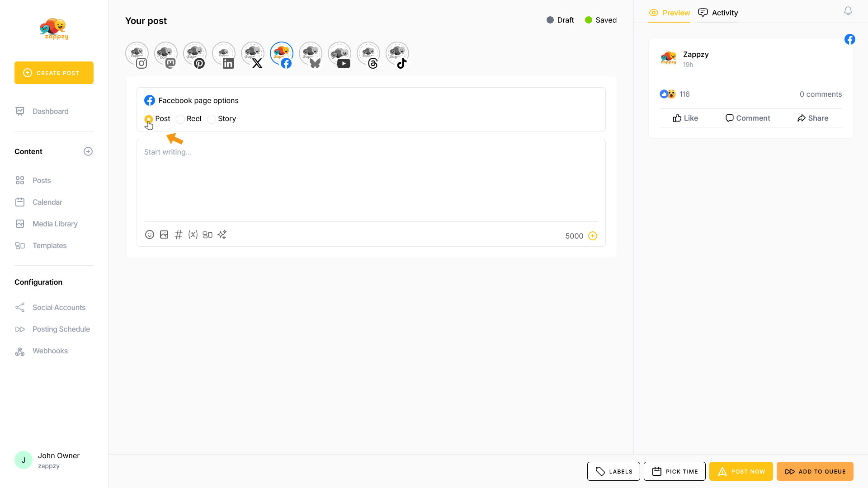868x488 pixels.
Task: Select the Post radio option
Action: [148, 119]
